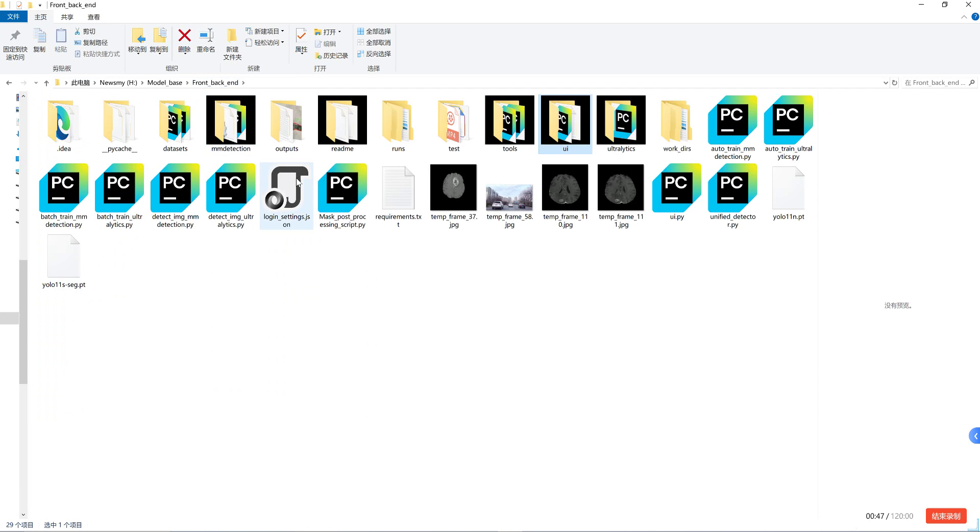Screen dimensions: 980x532
Task: Collapse the ribbon using the chevron
Action: [964, 17]
